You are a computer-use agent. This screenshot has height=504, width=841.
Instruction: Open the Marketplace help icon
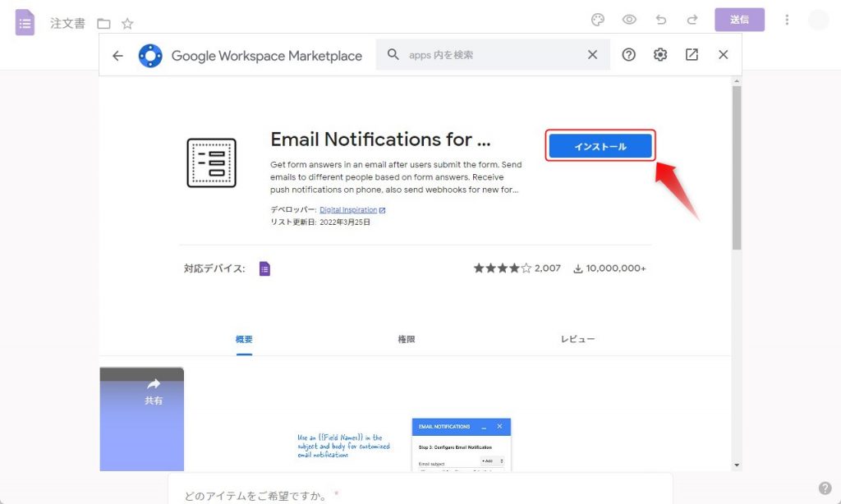(x=628, y=55)
